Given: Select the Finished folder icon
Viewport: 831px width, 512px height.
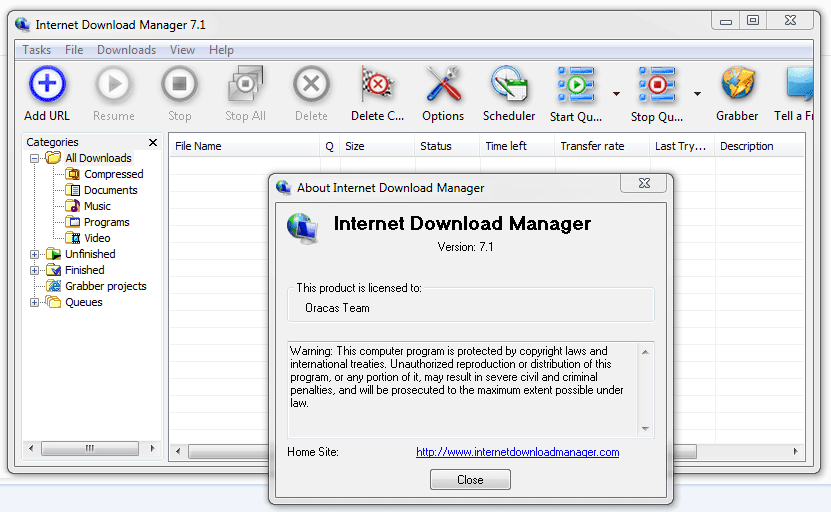Looking at the screenshot, I should [x=53, y=270].
